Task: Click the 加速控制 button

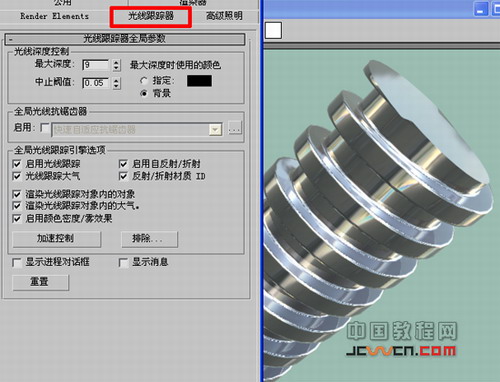Action: tap(56, 239)
